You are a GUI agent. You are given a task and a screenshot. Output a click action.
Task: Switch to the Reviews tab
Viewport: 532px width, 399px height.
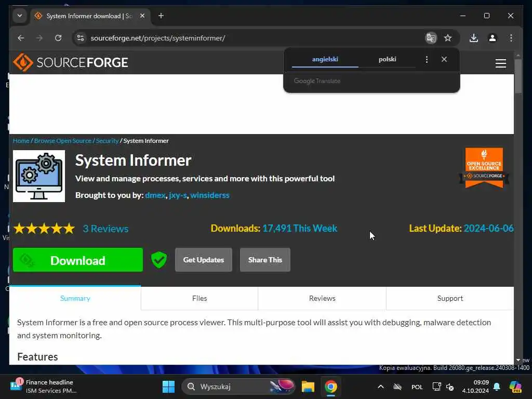point(322,298)
